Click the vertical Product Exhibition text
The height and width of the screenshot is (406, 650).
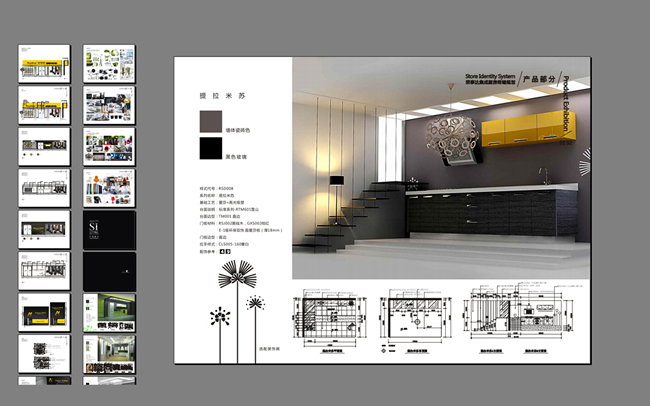tap(566, 104)
